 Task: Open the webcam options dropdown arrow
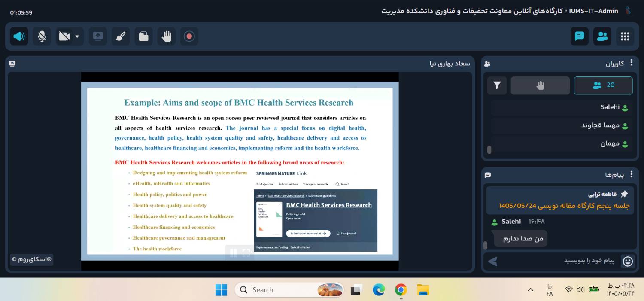click(77, 36)
